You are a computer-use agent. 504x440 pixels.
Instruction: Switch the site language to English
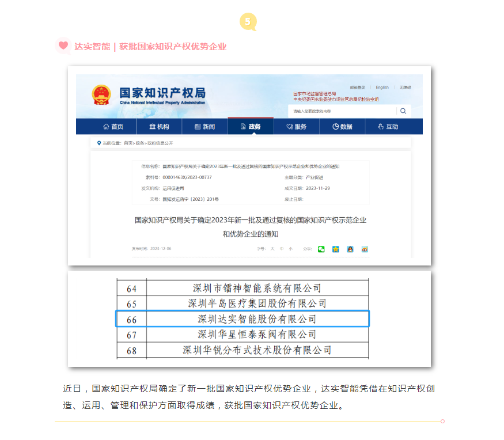coord(382,88)
